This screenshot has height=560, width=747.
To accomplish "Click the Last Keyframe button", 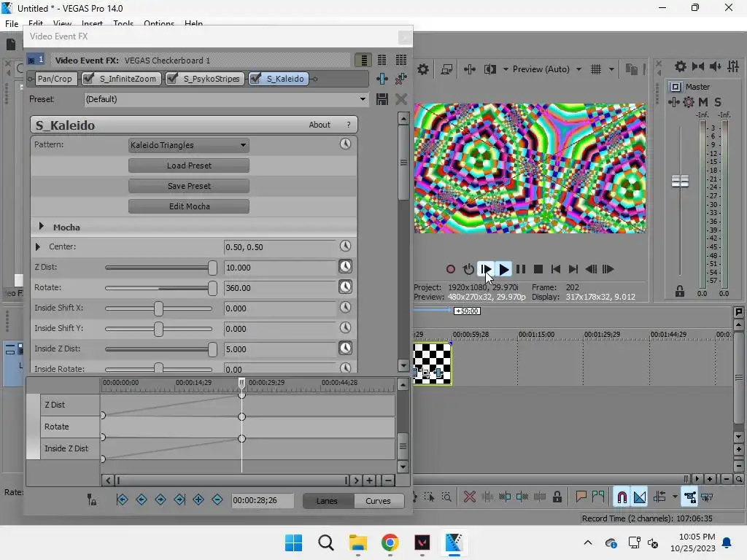I will coord(179,499).
